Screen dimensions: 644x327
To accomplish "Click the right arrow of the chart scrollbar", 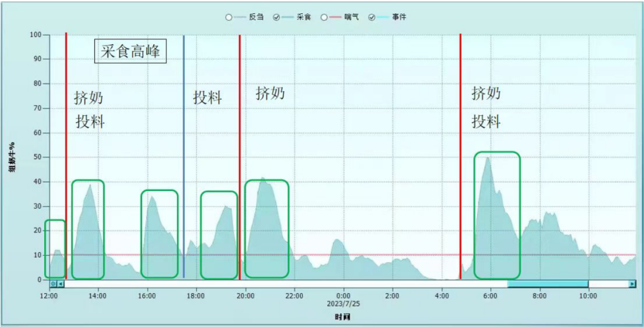I will 633,283.
